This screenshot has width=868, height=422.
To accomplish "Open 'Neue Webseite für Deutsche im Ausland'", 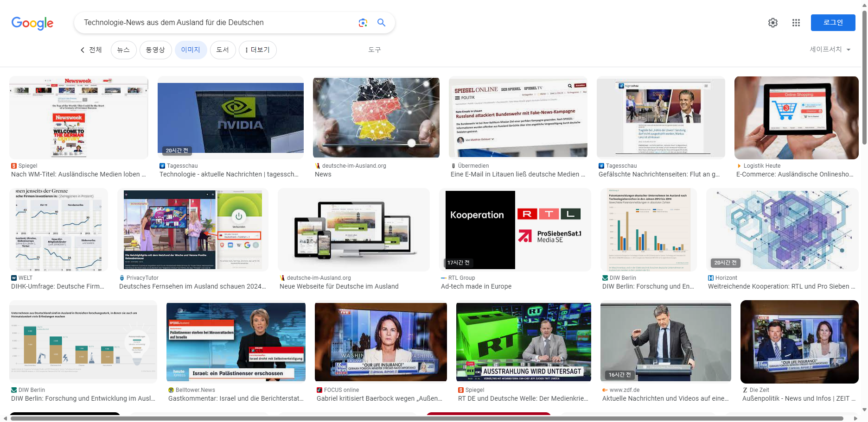I will [x=339, y=286].
